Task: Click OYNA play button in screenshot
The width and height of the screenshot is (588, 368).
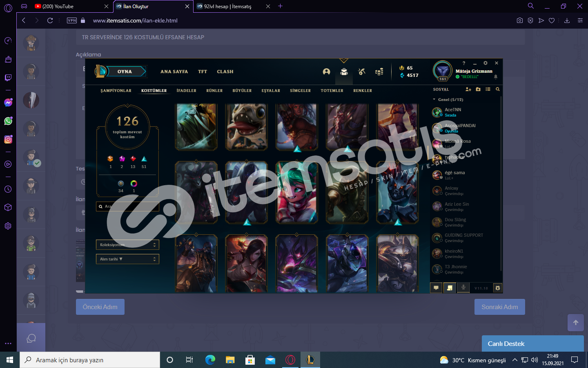Action: (125, 72)
